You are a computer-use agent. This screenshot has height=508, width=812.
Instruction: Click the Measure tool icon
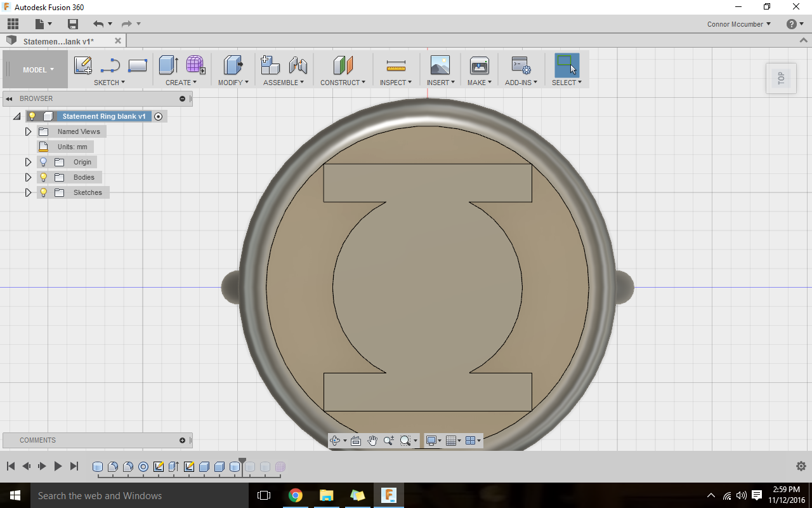point(396,65)
